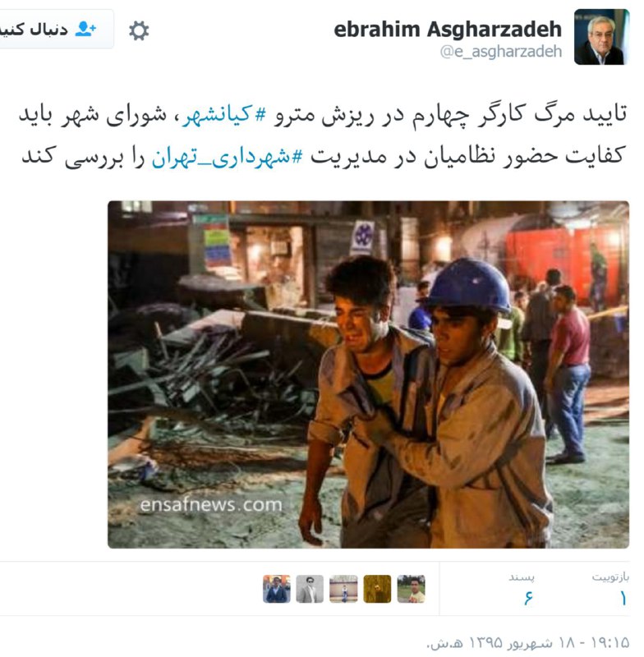The image size is (644, 657).
Task: Open the #کیانشهر hashtag
Action: (224, 114)
